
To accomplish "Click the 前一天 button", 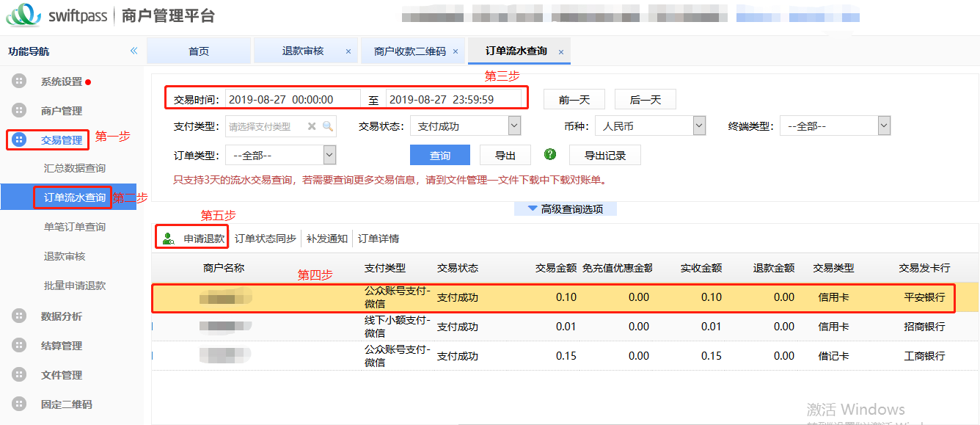I will (x=574, y=99).
